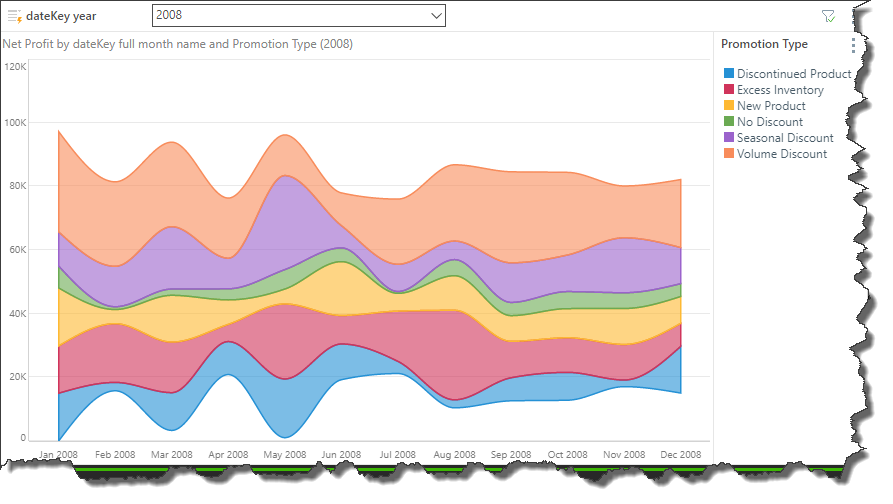Click the Net Profit chart title
This screenshot has height=504, width=893.
coord(178,44)
